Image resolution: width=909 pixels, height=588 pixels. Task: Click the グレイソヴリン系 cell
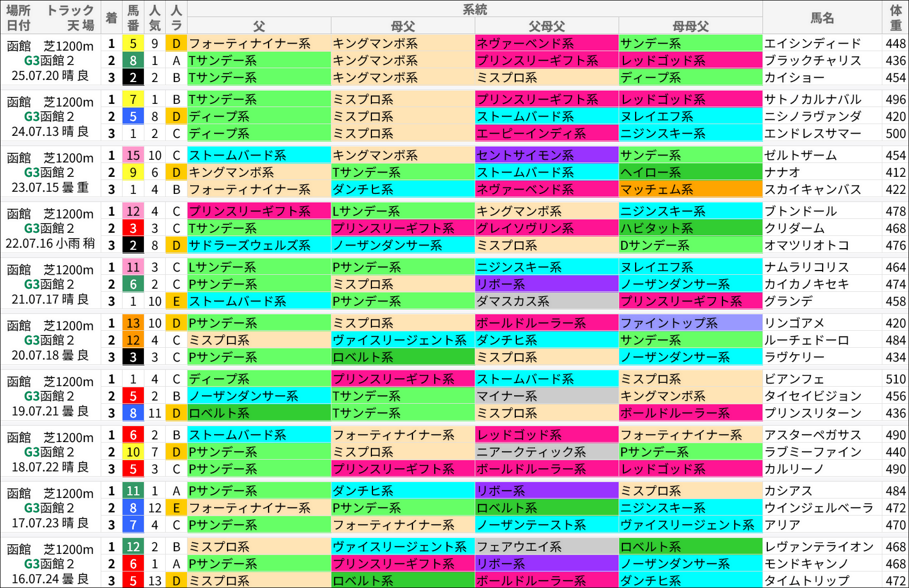[x=547, y=228]
